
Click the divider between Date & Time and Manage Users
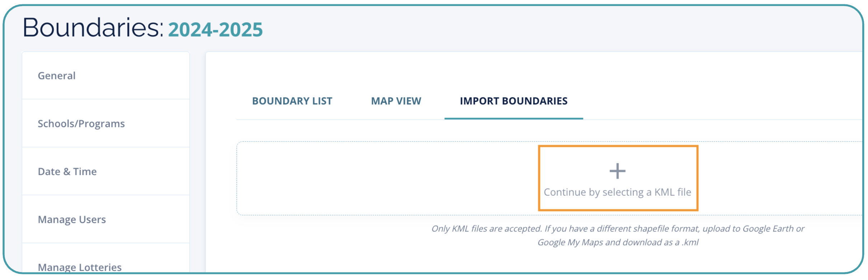[106, 195]
